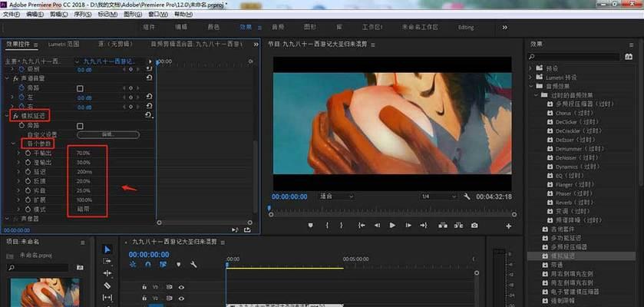The height and width of the screenshot is (307, 644).
Task: Toggle bypass checkbox under 模拟延迟
Action: (80, 126)
